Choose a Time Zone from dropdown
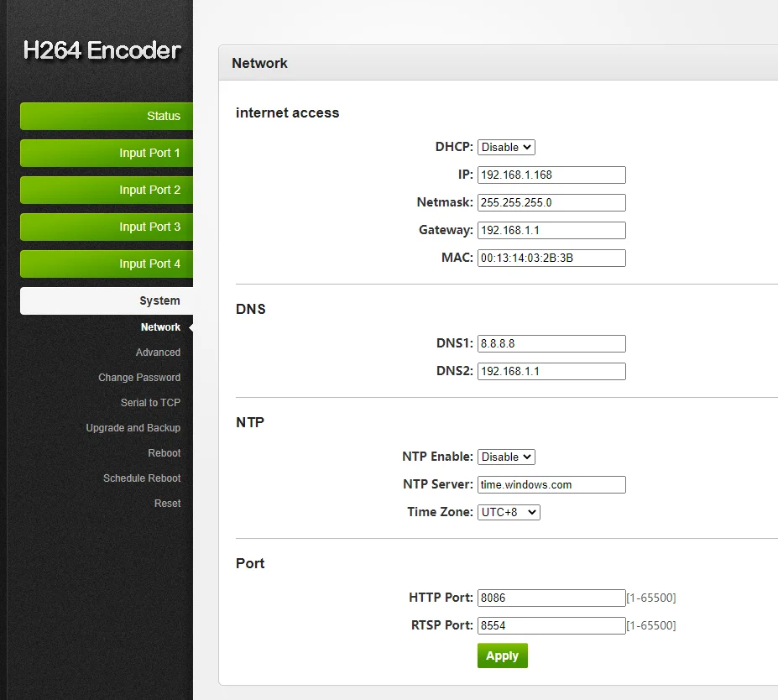Viewport: 778px width, 700px height. (509, 512)
